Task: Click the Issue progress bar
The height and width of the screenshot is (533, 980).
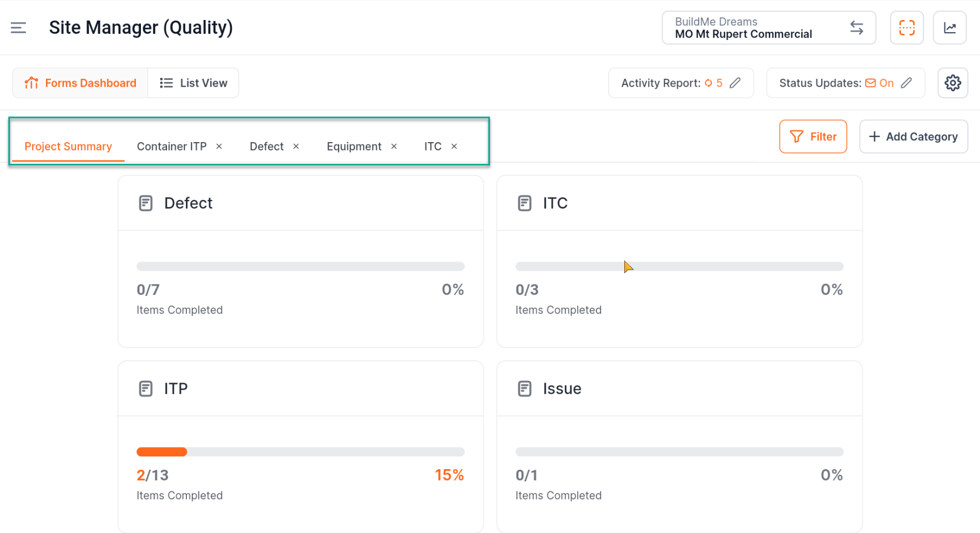Action: point(679,452)
